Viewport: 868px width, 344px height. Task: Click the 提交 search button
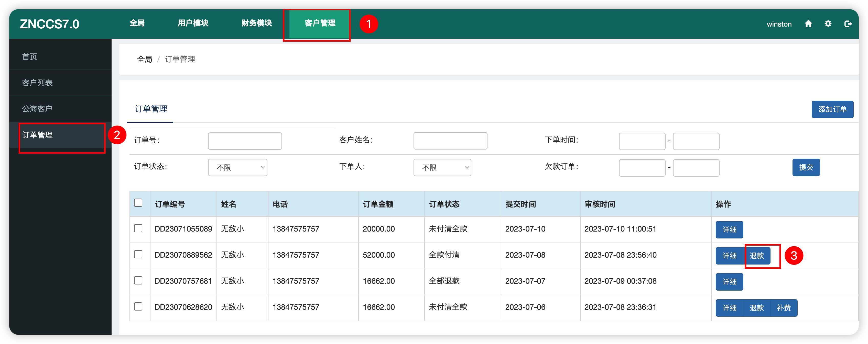point(806,167)
